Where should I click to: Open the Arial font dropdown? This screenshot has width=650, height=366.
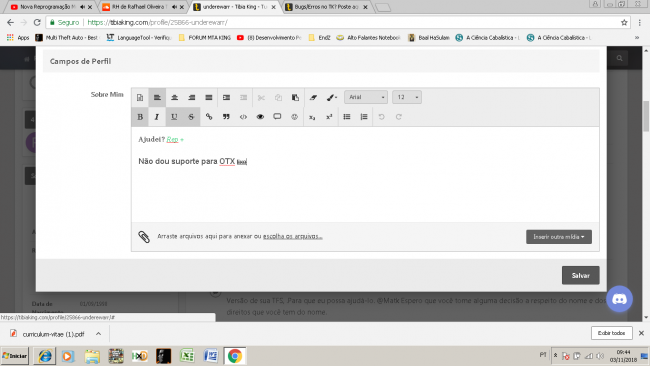pos(366,97)
